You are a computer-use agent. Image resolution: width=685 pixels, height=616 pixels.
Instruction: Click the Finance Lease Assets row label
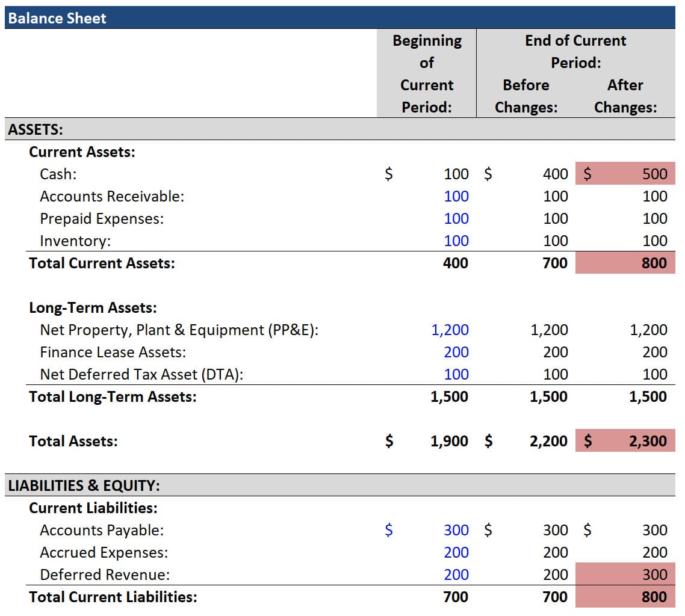click(90, 352)
